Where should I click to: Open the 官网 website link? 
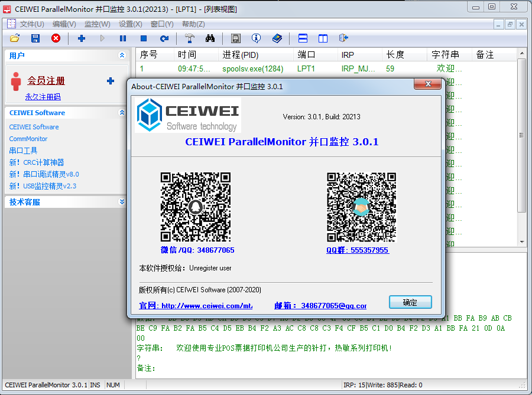click(196, 306)
